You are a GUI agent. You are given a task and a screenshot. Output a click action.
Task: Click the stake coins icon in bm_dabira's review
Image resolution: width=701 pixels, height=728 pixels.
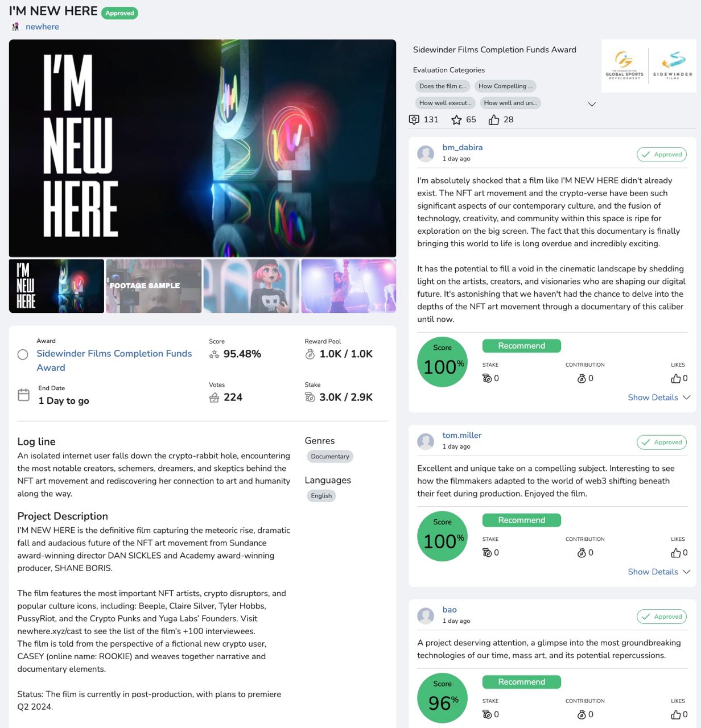[x=487, y=378]
